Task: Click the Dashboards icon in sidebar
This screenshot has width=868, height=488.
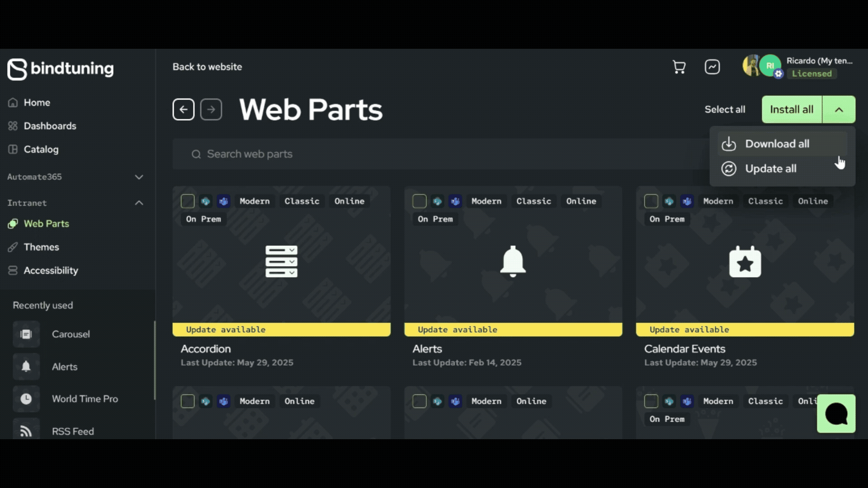Action: tap(13, 126)
